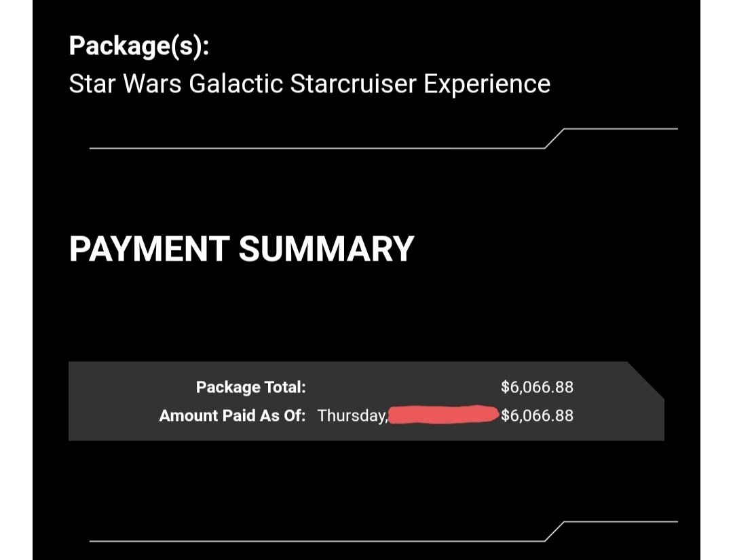733x560 pixels.
Task: Click the word Experience in package name
Action: click(x=487, y=85)
